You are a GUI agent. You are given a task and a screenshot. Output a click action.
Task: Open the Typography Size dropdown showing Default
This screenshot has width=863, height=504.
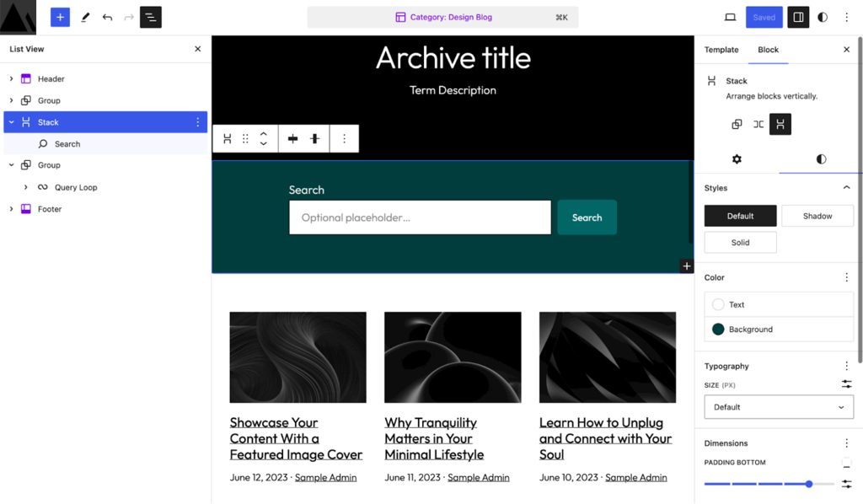(778, 406)
